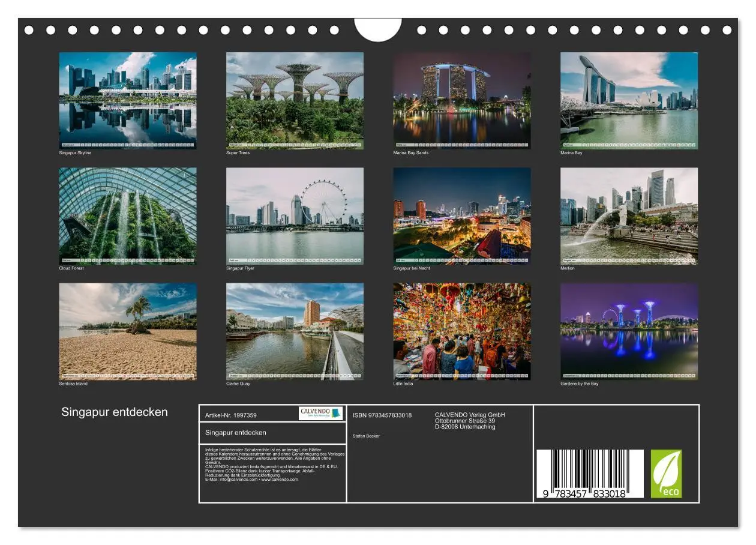Click the 'Super Trees' caption
756x545 pixels.
[x=238, y=153]
